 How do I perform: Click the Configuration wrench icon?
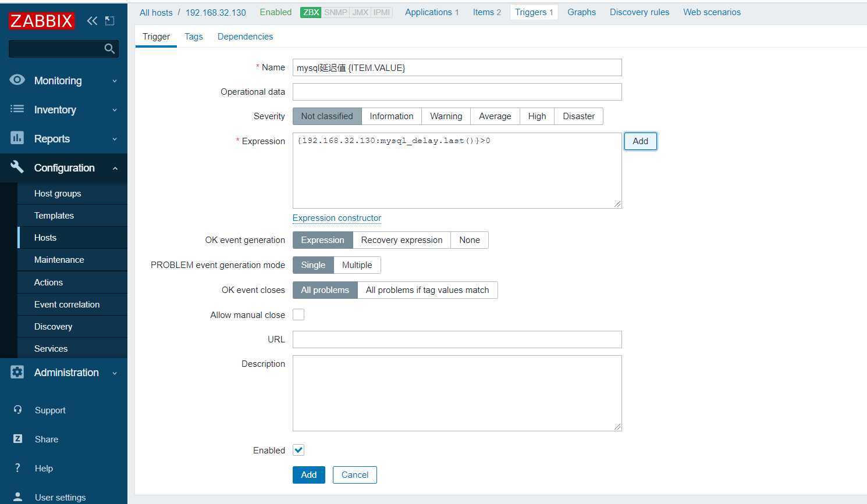tap(17, 167)
